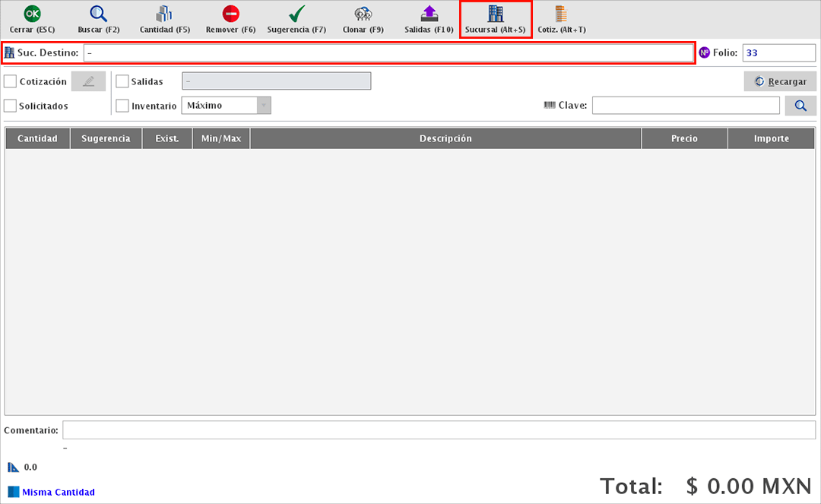This screenshot has width=821, height=504.
Task: Sort by the Descripción column header
Action: tap(445, 138)
